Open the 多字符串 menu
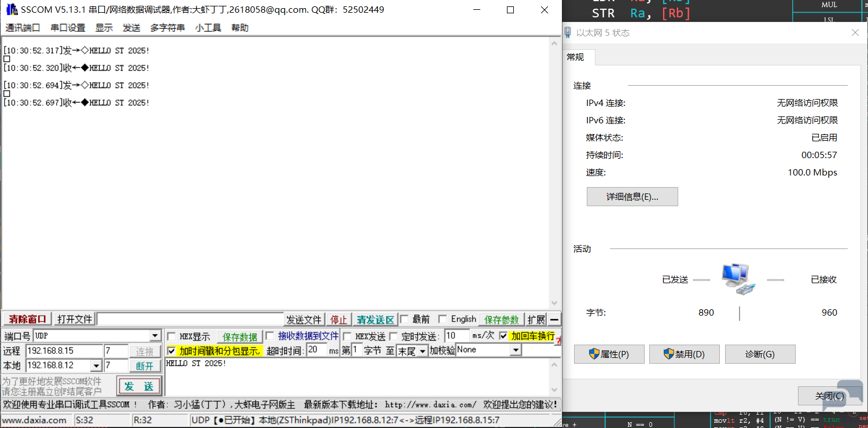 [168, 28]
